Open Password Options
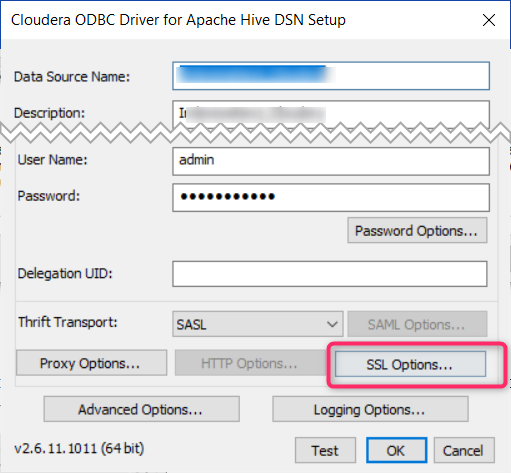The width and height of the screenshot is (511, 473). 417,230
